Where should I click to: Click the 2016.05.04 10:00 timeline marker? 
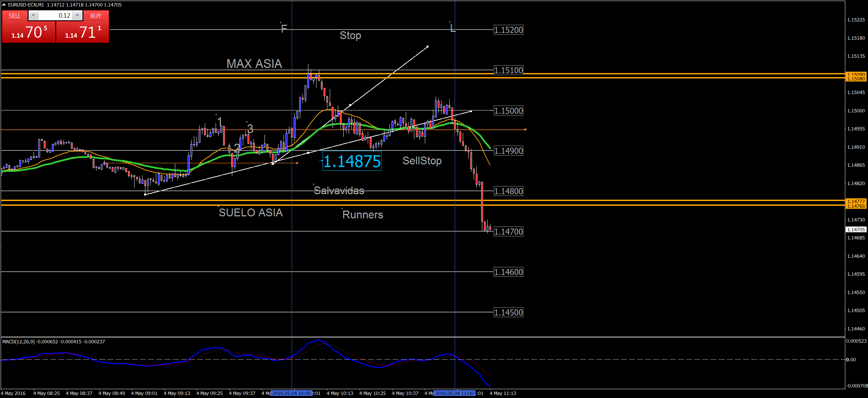tap(291, 393)
